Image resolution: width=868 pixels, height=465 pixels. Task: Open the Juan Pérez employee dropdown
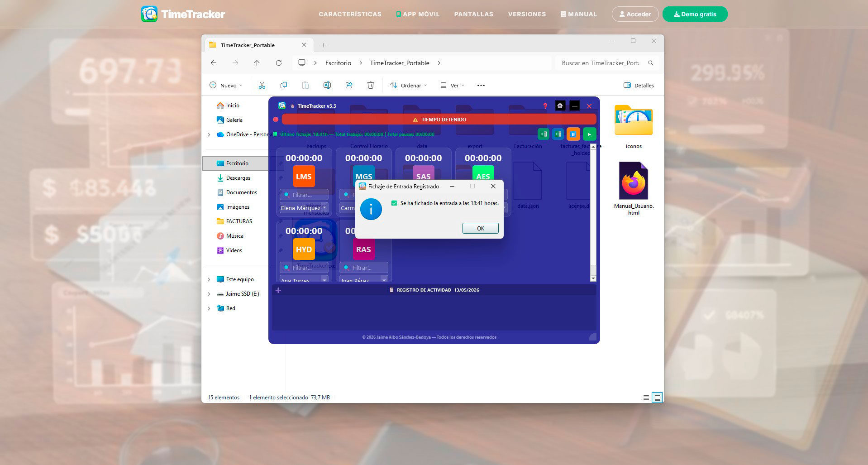363,278
